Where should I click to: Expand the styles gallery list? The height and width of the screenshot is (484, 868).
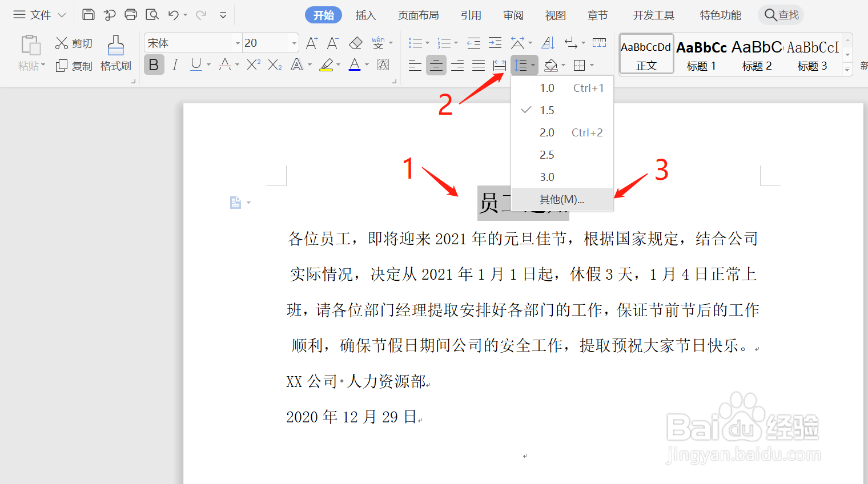coord(847,69)
